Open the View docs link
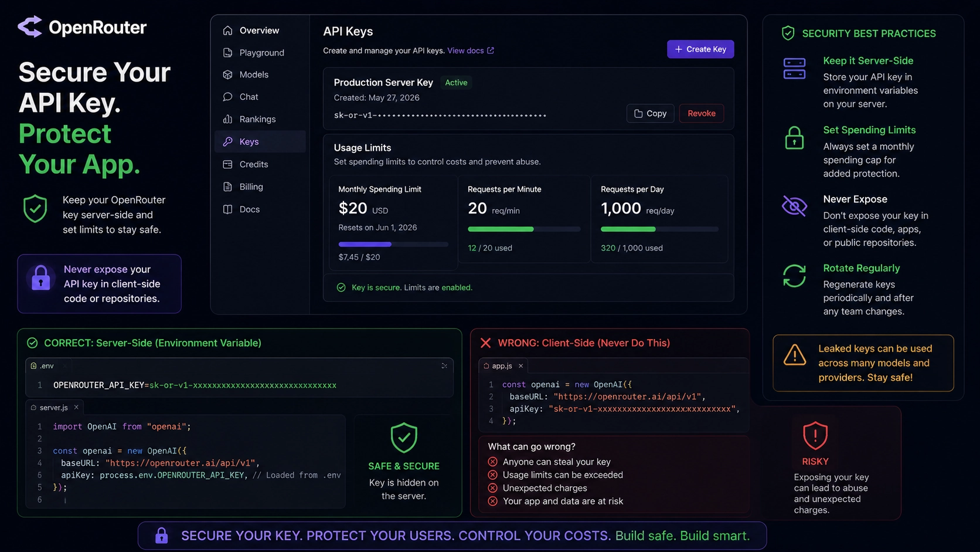The image size is (980, 552). 471,50
